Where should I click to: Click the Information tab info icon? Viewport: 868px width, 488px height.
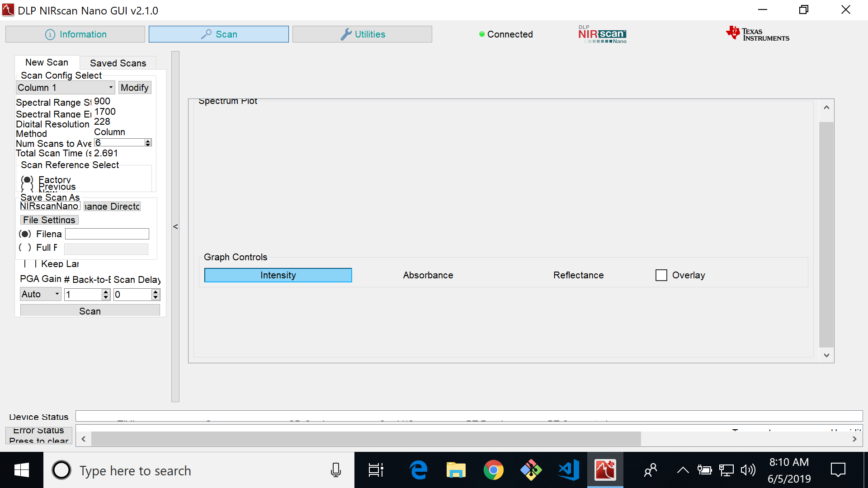(50, 34)
